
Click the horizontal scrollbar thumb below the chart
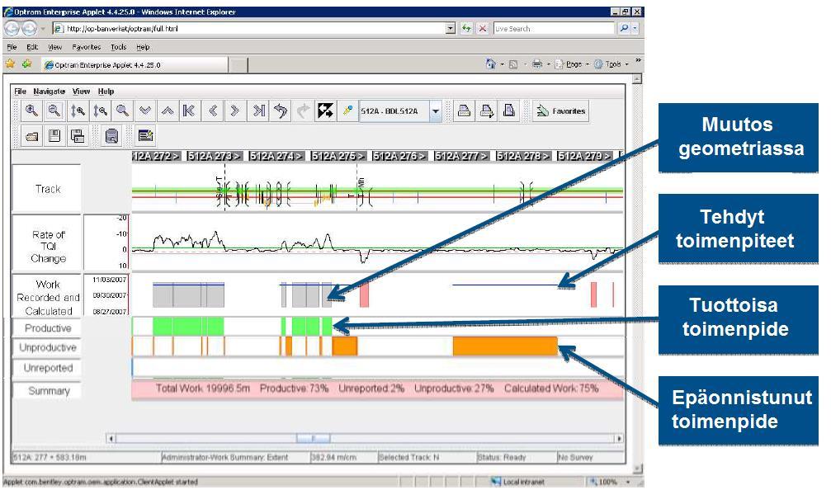coord(314,438)
